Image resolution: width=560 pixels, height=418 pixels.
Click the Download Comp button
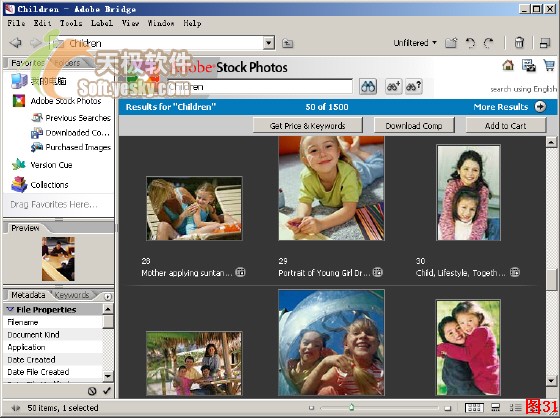[x=414, y=126]
